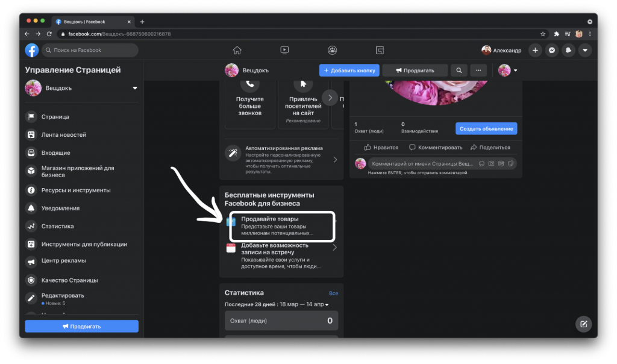Click the browser address bar
The height and width of the screenshot is (364, 617).
(x=303, y=34)
